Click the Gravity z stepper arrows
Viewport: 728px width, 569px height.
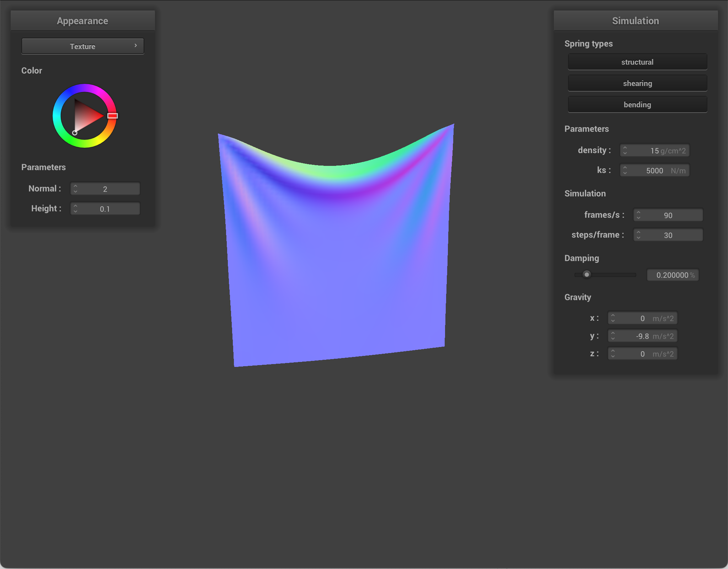click(613, 353)
